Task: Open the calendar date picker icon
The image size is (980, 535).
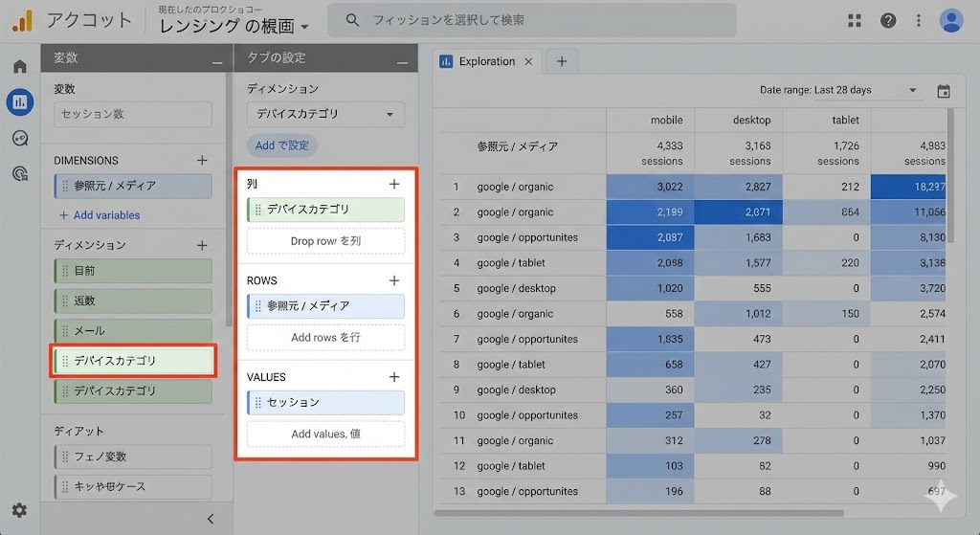Action: [943, 91]
